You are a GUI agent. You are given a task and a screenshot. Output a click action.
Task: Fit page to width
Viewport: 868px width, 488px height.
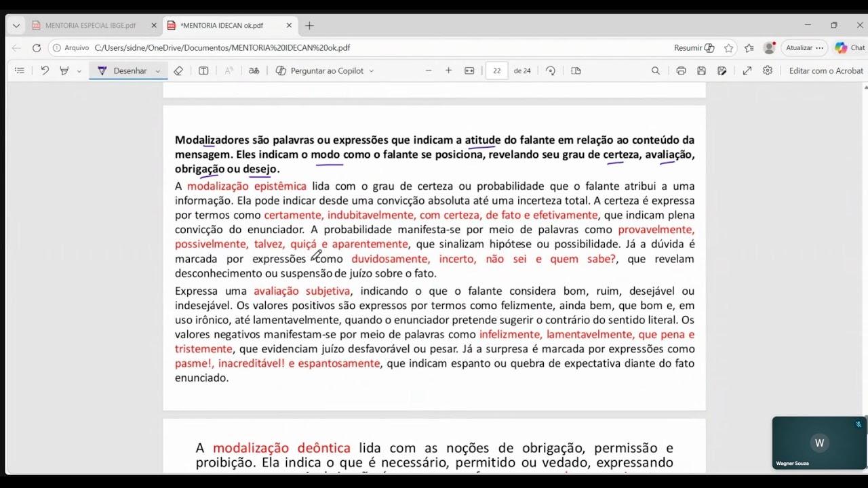469,70
